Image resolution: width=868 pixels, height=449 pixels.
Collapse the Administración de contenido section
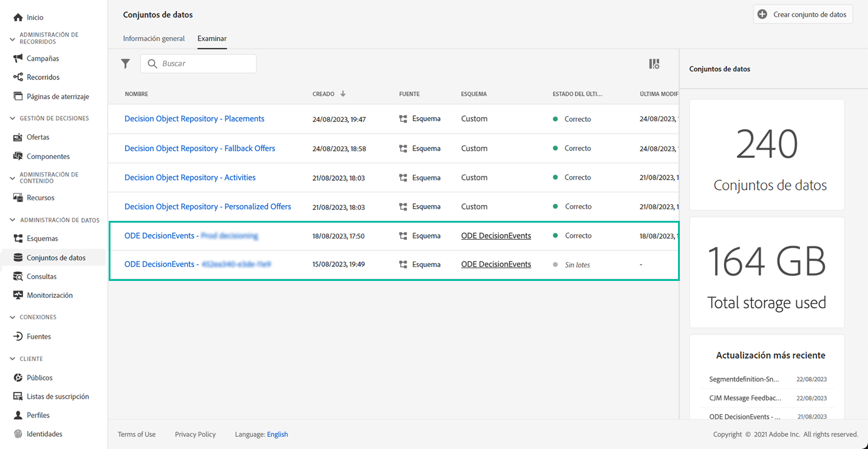[x=12, y=178]
